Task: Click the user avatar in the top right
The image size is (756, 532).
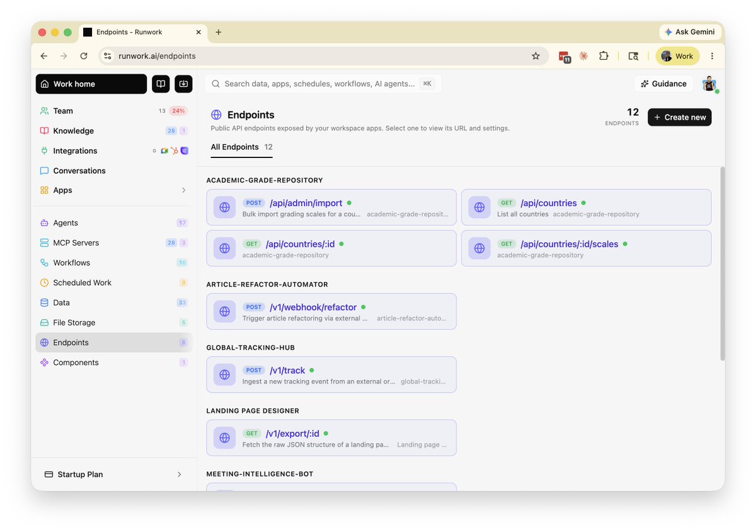Action: pyautogui.click(x=709, y=84)
